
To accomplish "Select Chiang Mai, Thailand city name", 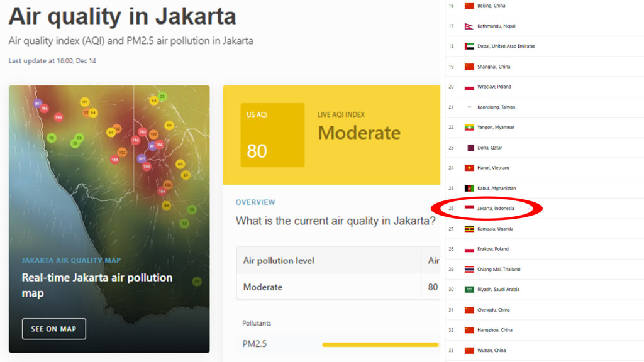I will tap(499, 270).
